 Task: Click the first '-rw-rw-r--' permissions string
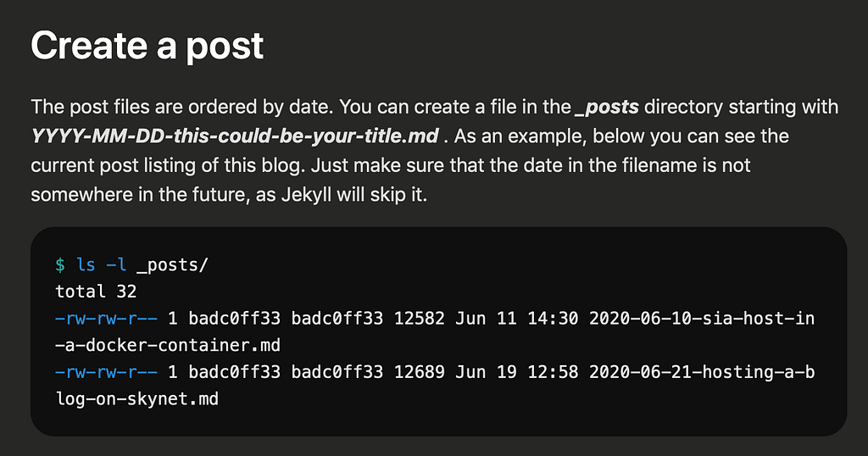pyautogui.click(x=106, y=318)
